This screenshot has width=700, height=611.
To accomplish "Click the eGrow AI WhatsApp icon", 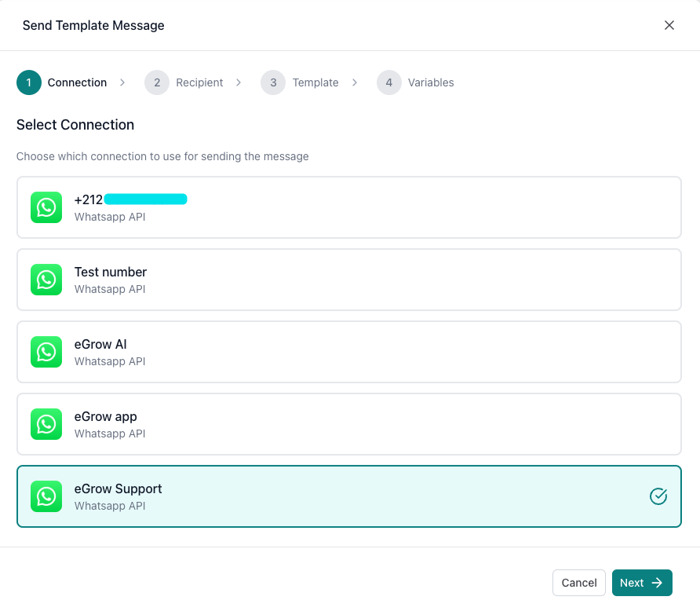I will (46, 352).
